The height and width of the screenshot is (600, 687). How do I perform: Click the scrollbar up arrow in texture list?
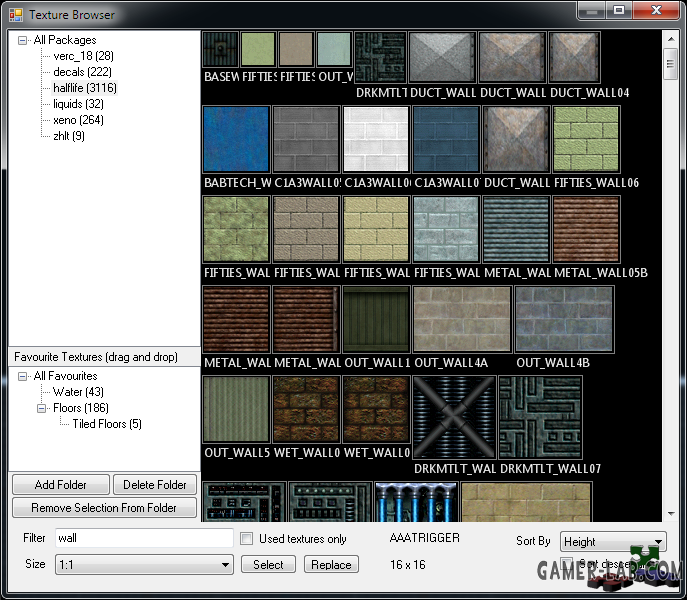671,39
